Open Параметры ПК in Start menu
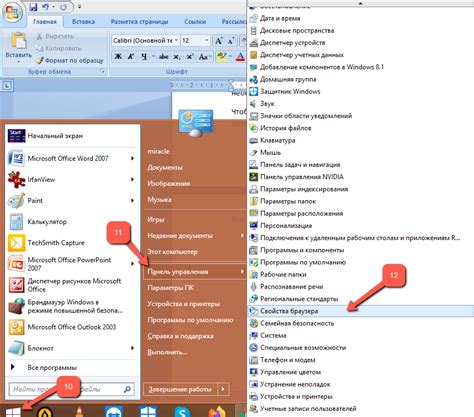This screenshot has width=474, height=417. [170, 288]
